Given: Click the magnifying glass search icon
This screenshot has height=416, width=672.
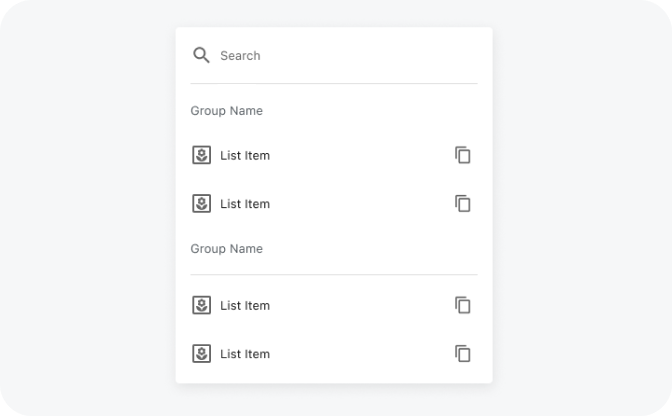Looking at the screenshot, I should point(201,55).
